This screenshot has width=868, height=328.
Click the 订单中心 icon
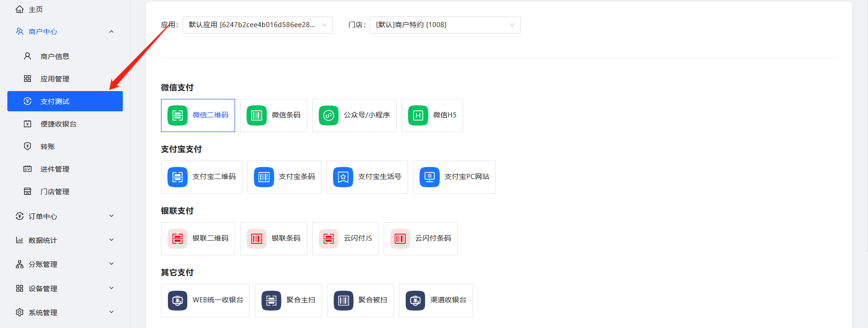pyautogui.click(x=19, y=216)
